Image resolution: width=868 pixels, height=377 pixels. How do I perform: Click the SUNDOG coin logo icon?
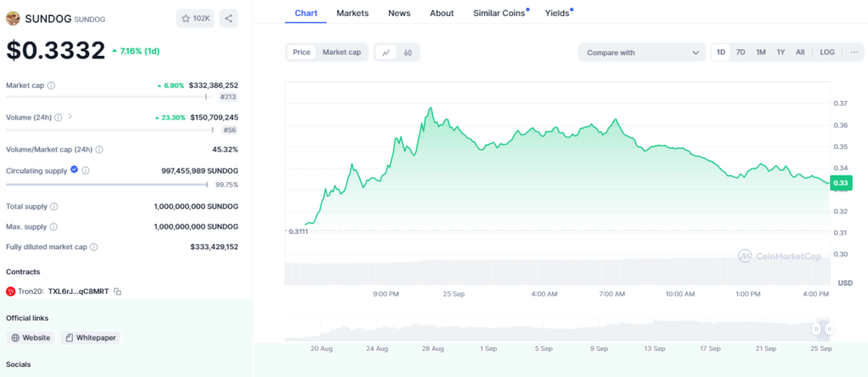click(14, 19)
